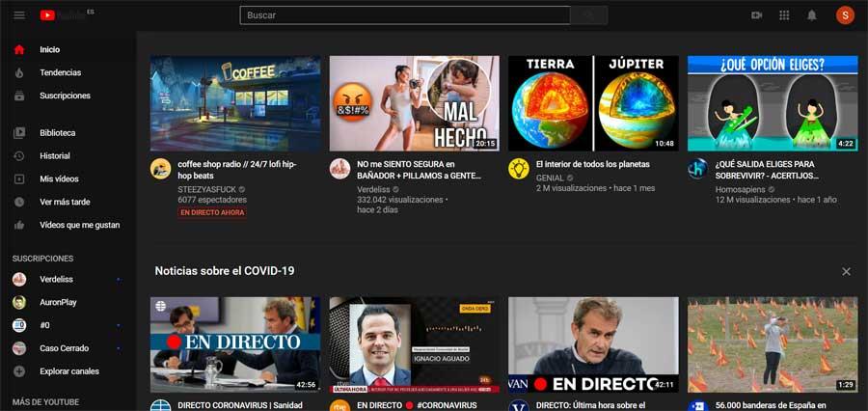Click title 'DIRECTO CORONAVIRUS | Sanidad'
The width and height of the screenshot is (868, 411).
[x=240, y=405]
